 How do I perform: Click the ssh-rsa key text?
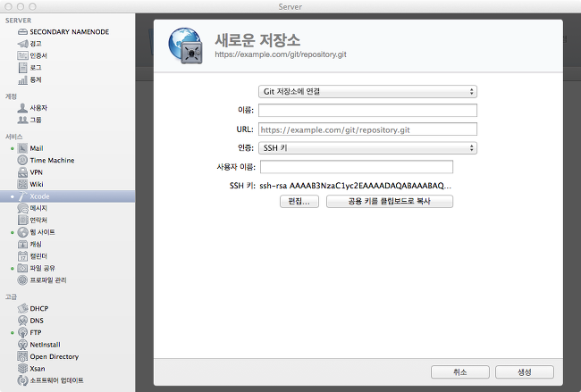356,186
